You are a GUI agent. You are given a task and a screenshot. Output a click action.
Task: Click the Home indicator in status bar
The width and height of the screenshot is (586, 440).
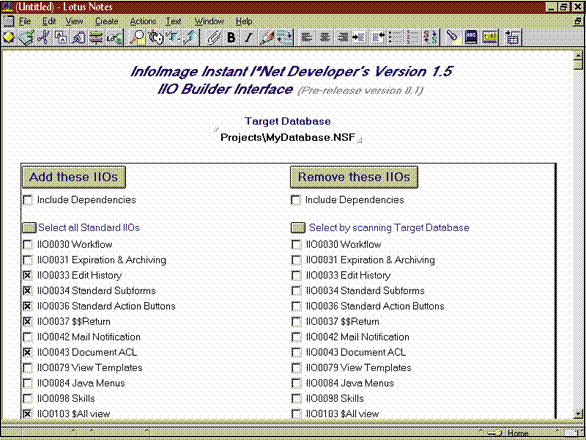pos(518,433)
